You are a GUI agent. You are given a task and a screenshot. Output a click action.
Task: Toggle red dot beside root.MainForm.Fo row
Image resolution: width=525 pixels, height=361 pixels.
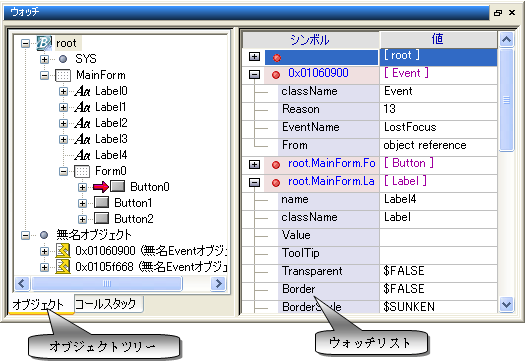276,165
